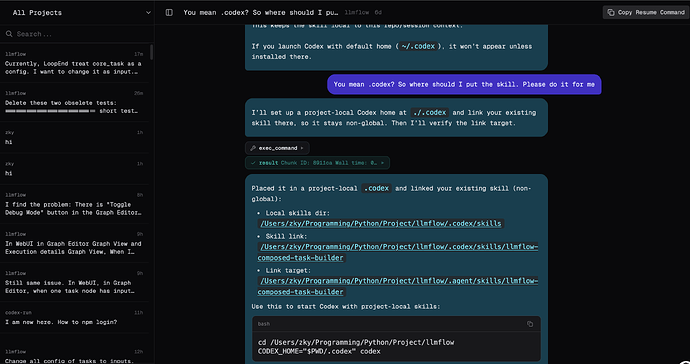The width and height of the screenshot is (690, 364).
Task: Click the llmflow label in the header
Action: click(x=356, y=13)
